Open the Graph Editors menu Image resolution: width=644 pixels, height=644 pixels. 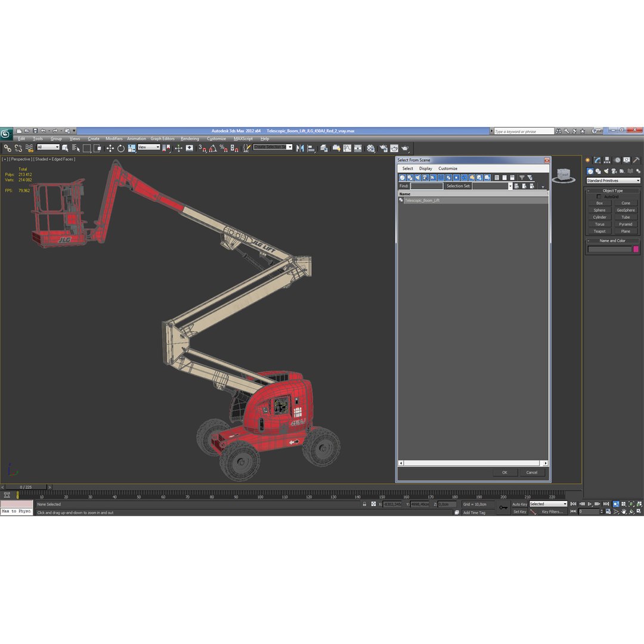click(x=162, y=138)
